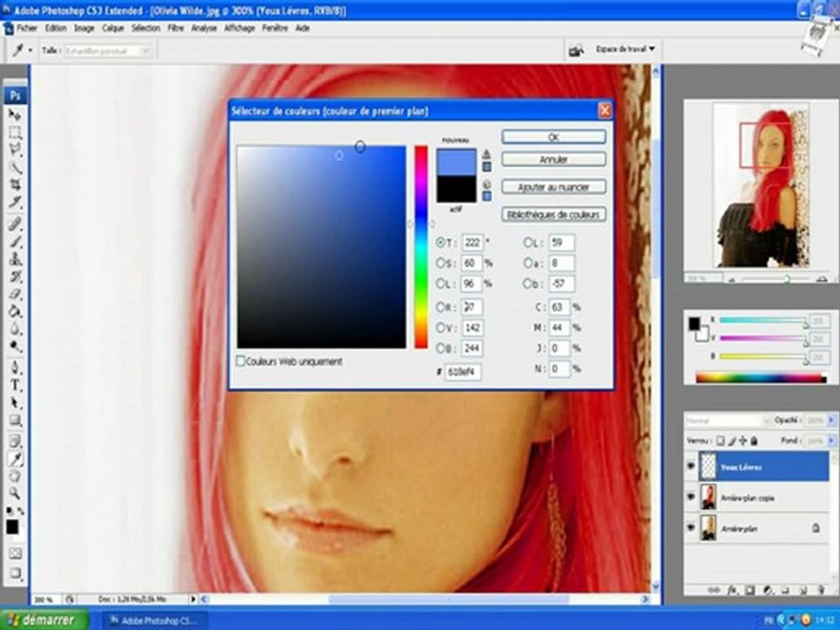Select the Rectangular Marquee tool
The image size is (840, 630).
[15, 132]
